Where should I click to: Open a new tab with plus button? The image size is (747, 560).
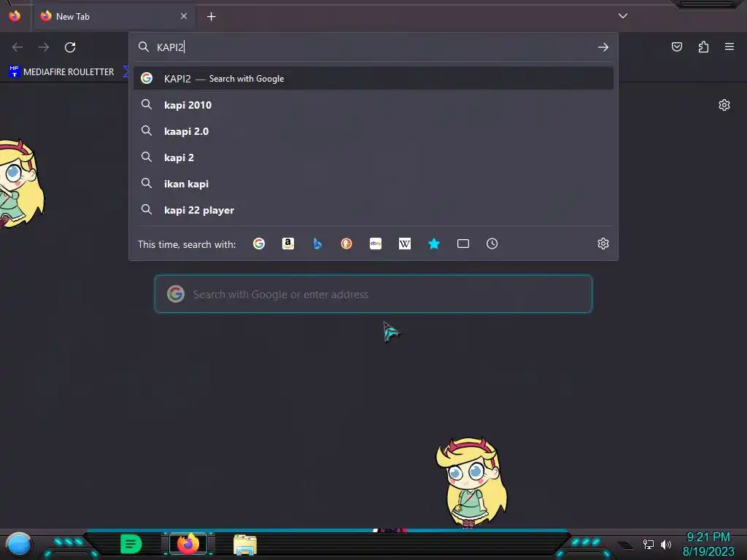point(211,17)
